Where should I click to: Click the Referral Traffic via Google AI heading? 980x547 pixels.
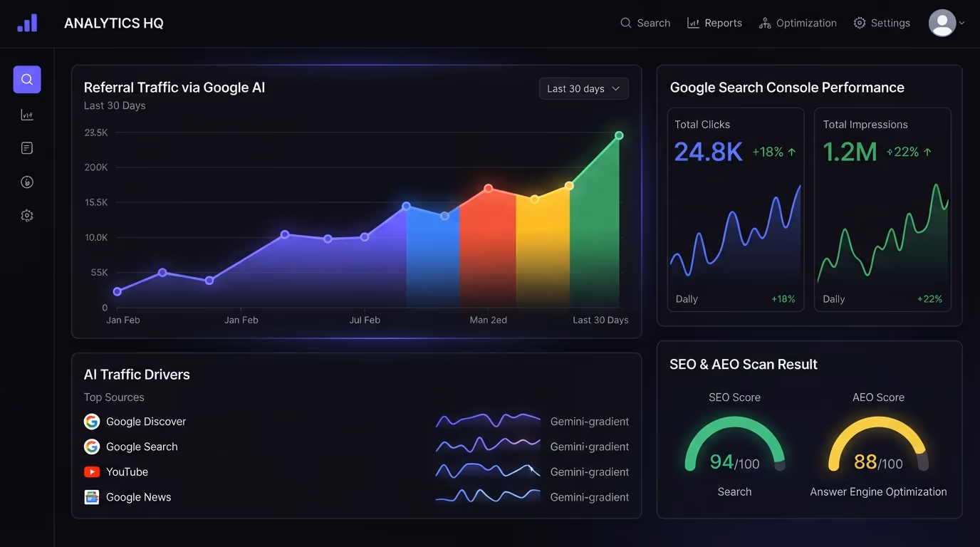click(174, 88)
